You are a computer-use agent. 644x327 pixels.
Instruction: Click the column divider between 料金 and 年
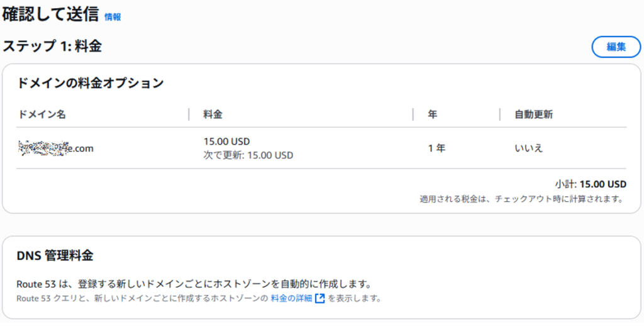click(x=413, y=114)
